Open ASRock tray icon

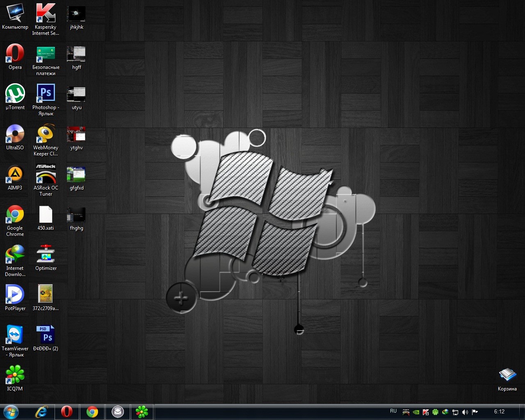(x=406, y=412)
